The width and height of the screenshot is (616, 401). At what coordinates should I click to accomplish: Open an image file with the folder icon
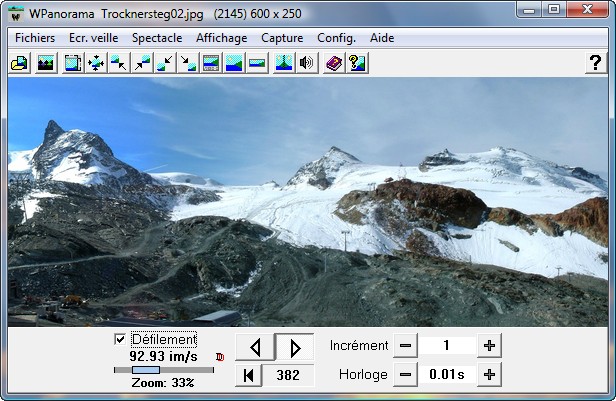tap(20, 63)
